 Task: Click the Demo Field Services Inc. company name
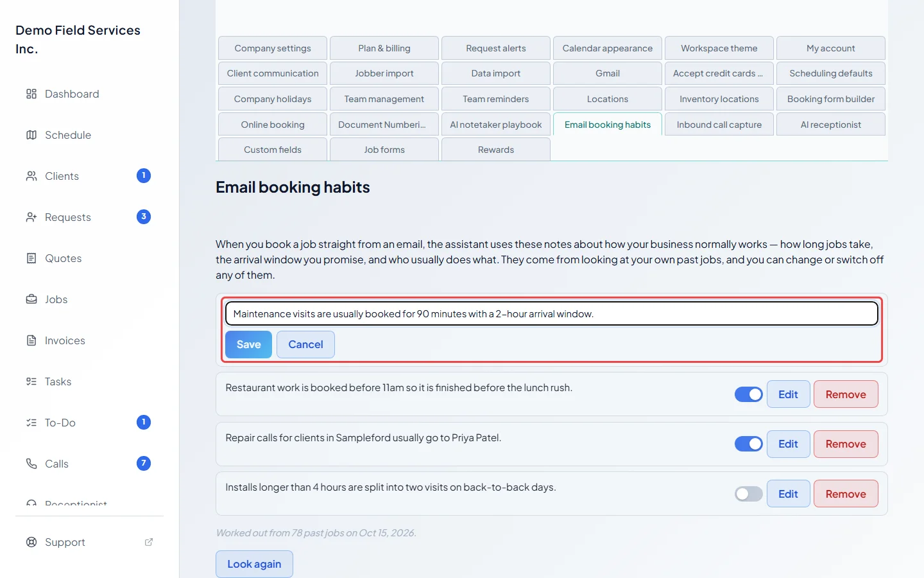point(78,39)
